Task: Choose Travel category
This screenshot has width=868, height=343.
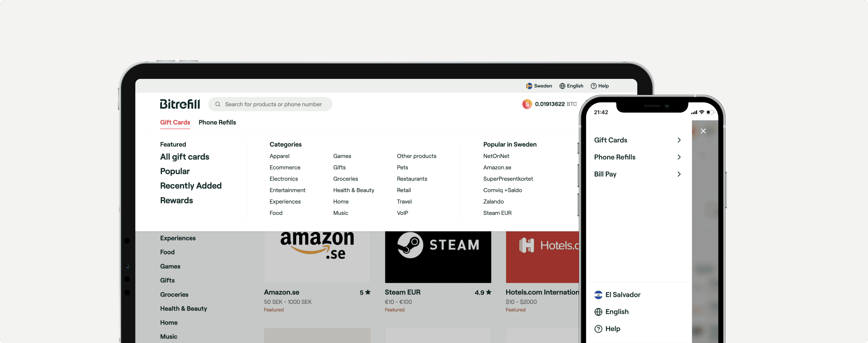Action: pyautogui.click(x=404, y=202)
